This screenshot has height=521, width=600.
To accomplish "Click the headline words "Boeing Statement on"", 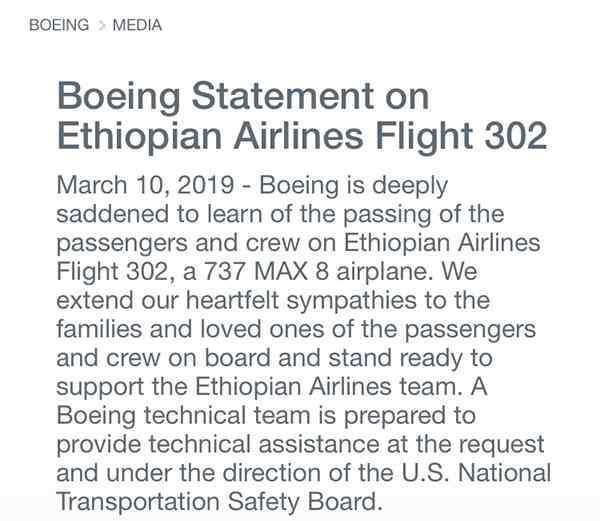I will coord(243,96).
